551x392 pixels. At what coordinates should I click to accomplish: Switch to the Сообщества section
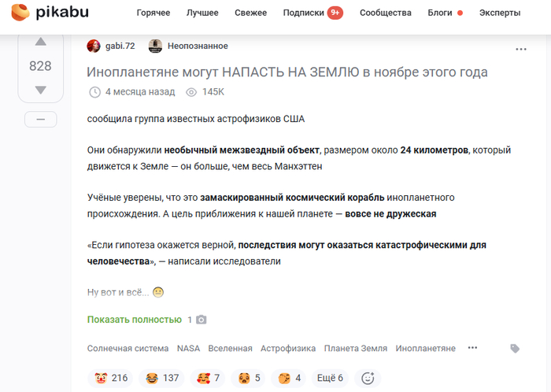point(385,13)
